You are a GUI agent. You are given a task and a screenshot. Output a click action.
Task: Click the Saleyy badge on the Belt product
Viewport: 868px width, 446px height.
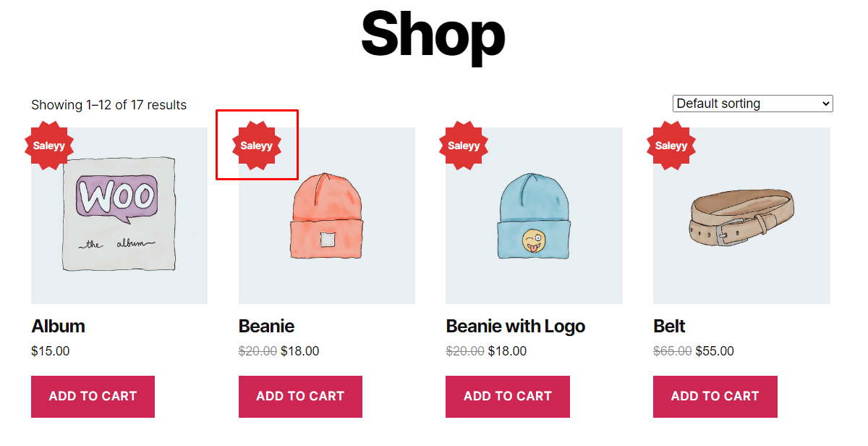(671, 146)
